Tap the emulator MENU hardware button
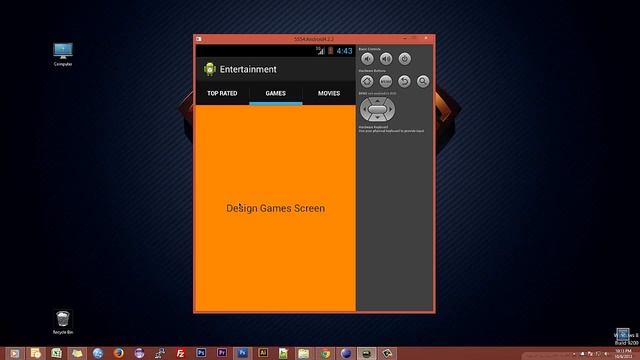This screenshot has height=360, width=640. 386,81
